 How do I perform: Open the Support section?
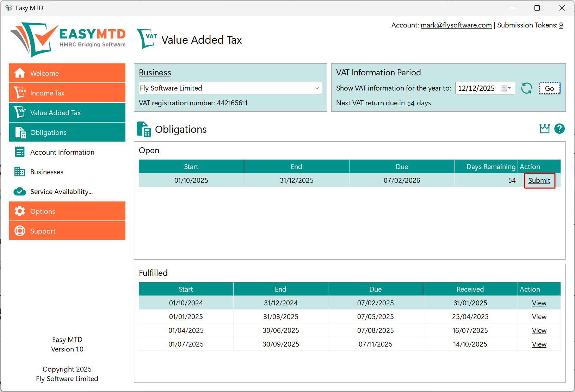coord(43,231)
